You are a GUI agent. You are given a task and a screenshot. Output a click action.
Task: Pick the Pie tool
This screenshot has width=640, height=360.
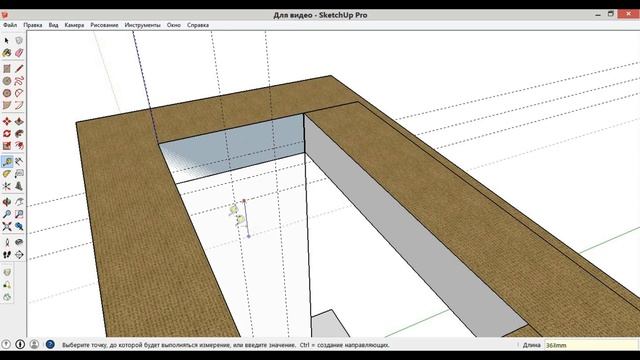pos(7,105)
